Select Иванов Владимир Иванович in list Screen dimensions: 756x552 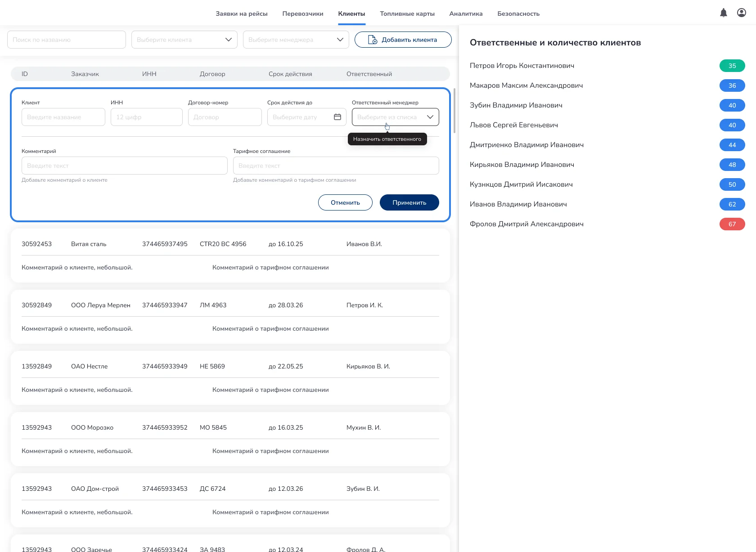tap(518, 204)
